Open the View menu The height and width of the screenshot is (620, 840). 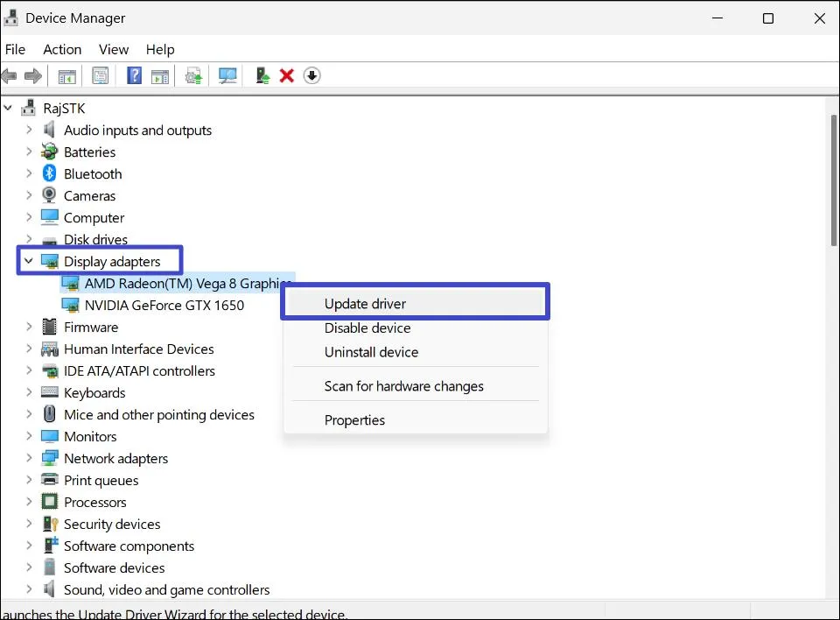[x=114, y=49]
